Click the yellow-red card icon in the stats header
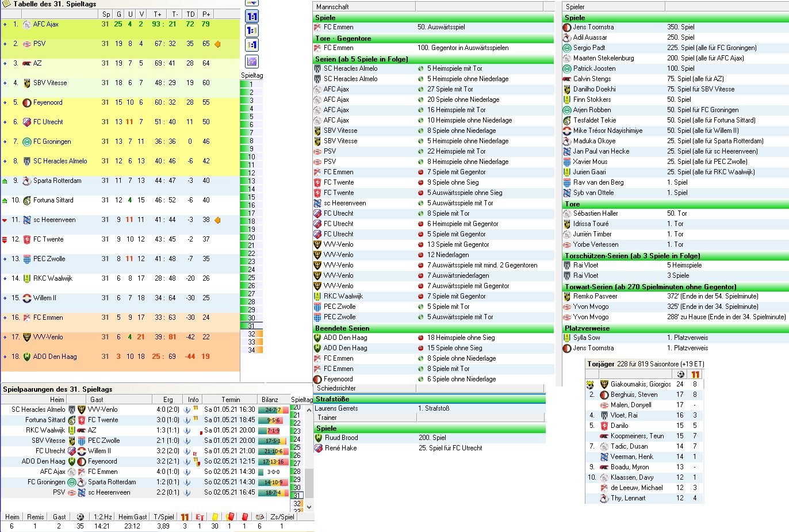 tap(229, 517)
